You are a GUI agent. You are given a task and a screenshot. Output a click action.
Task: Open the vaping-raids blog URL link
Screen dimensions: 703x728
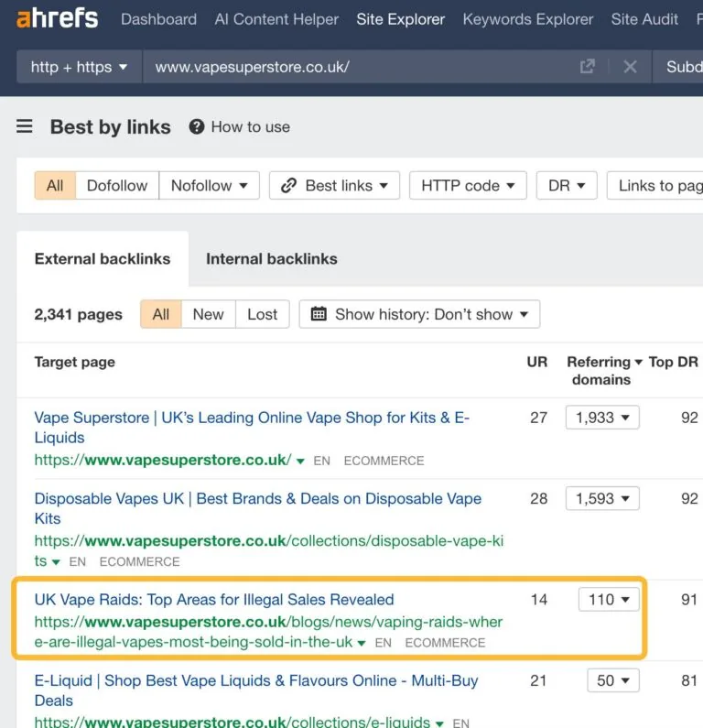coord(268,632)
